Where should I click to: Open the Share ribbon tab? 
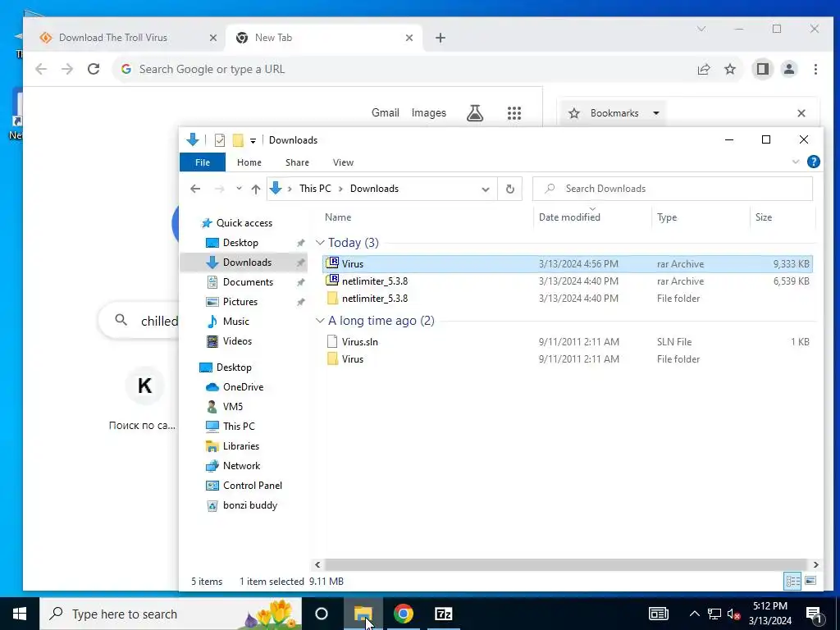pyautogui.click(x=297, y=162)
